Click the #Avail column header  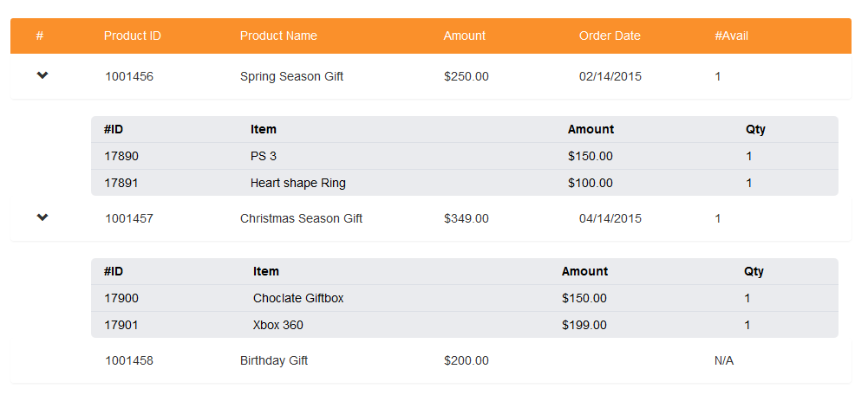[x=731, y=36]
